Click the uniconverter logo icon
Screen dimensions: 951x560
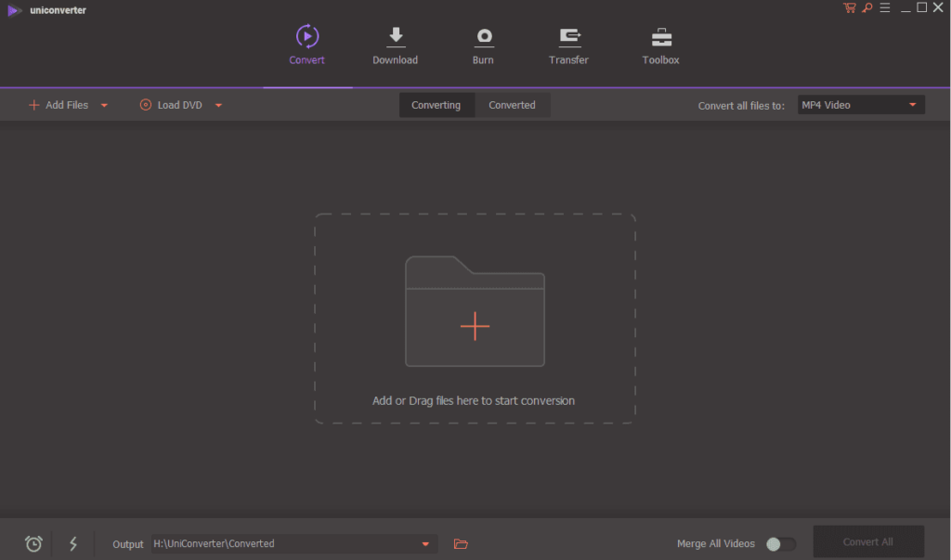coord(14,10)
